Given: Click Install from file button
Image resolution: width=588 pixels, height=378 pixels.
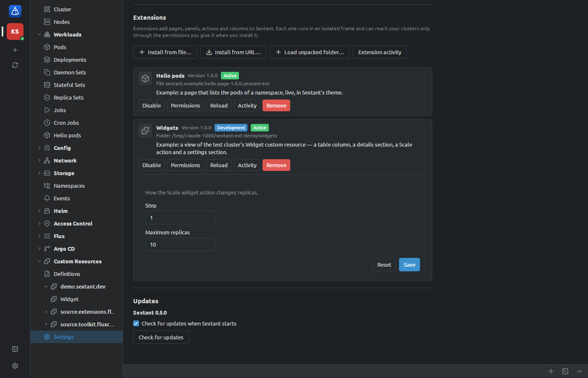Looking at the screenshot, I should [x=165, y=52].
